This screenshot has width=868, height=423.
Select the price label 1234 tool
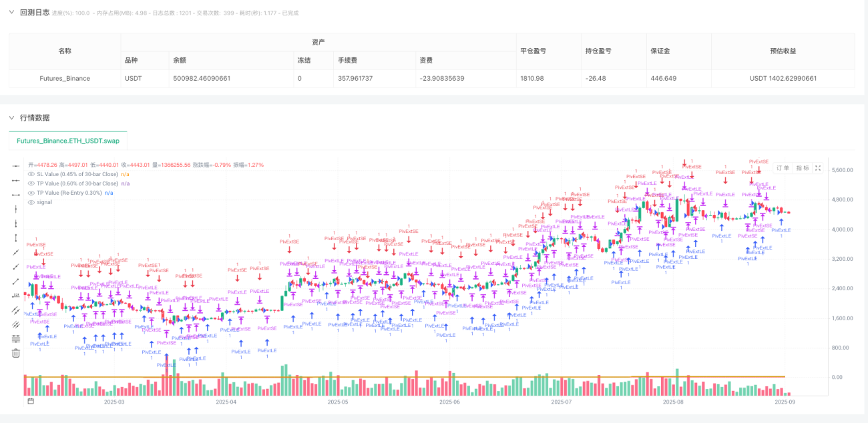(x=16, y=296)
